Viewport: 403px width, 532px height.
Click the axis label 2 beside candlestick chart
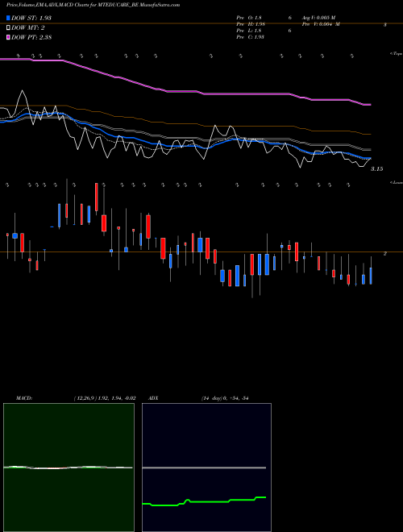384,254
